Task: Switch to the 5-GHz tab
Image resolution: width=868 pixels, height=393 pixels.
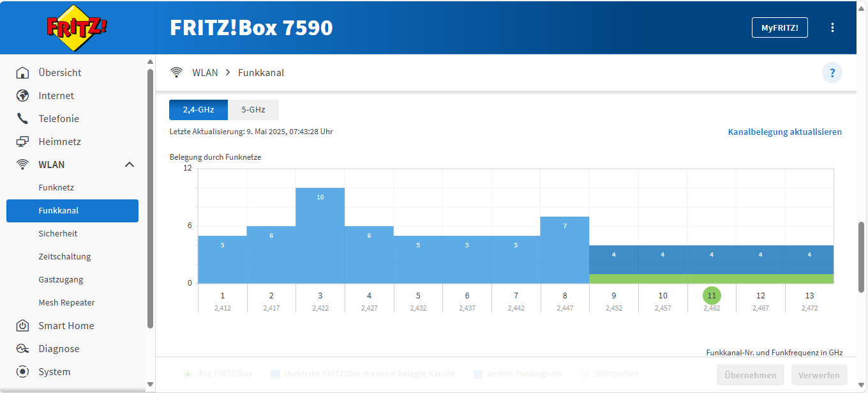Action: [x=253, y=110]
